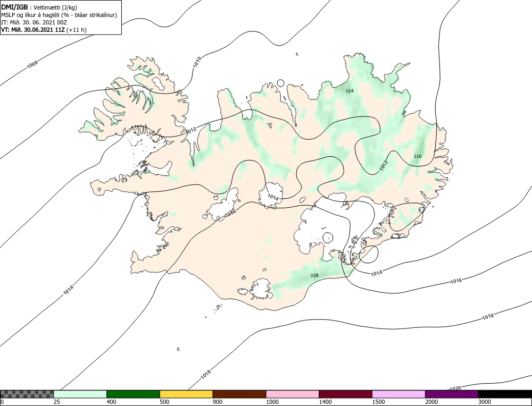Select the yellow 500–900 legend swatch
Screen dimensions: 532x406
[186, 394]
